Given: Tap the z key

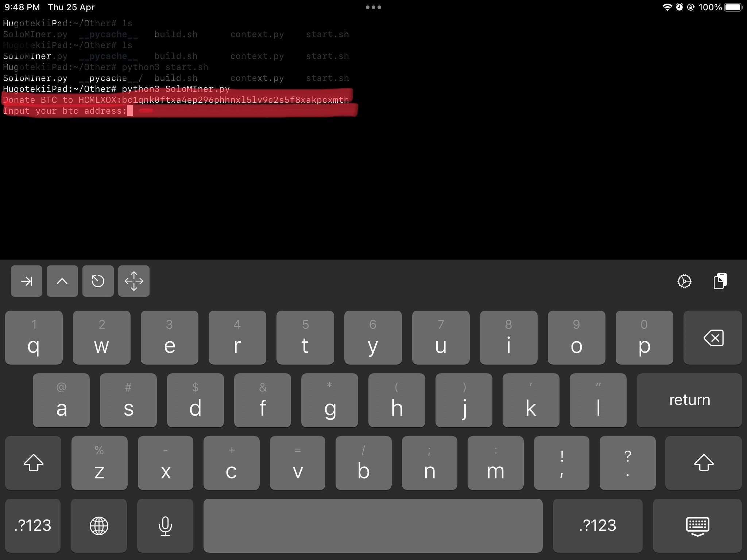Looking at the screenshot, I should pos(100,463).
